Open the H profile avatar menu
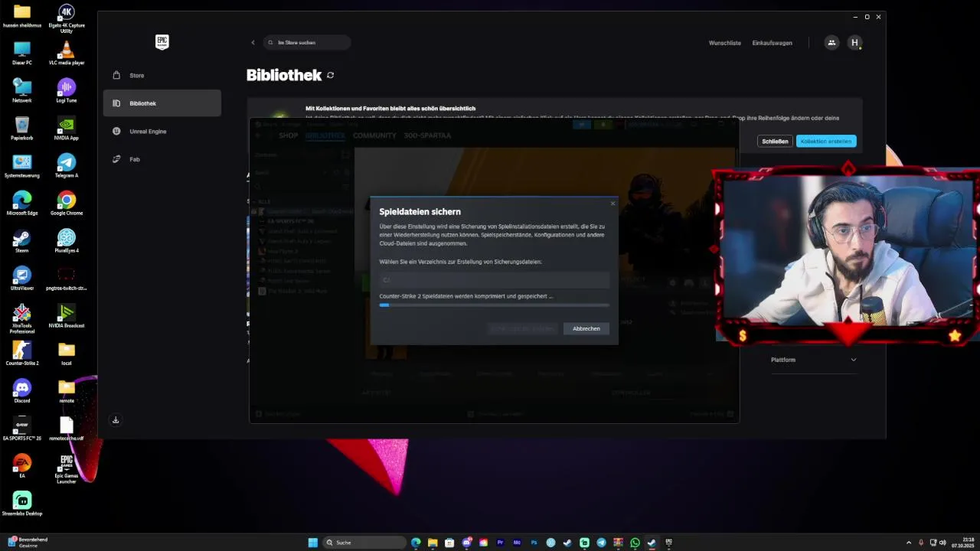Image resolution: width=980 pixels, height=551 pixels. (854, 43)
